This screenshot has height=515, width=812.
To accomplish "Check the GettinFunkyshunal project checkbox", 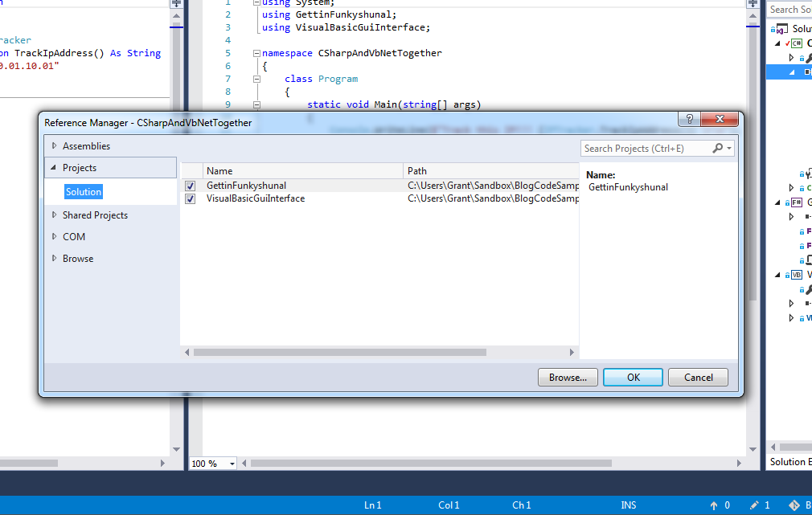I will (190, 186).
